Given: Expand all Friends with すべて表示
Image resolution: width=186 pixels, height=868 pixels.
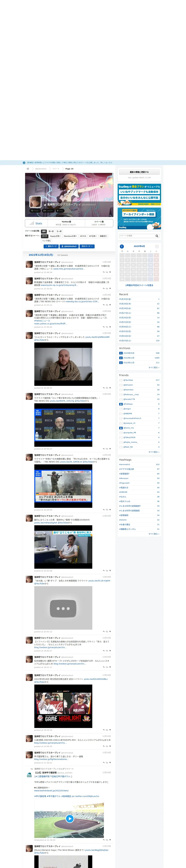Looking at the screenshot, I should click(154, 452).
